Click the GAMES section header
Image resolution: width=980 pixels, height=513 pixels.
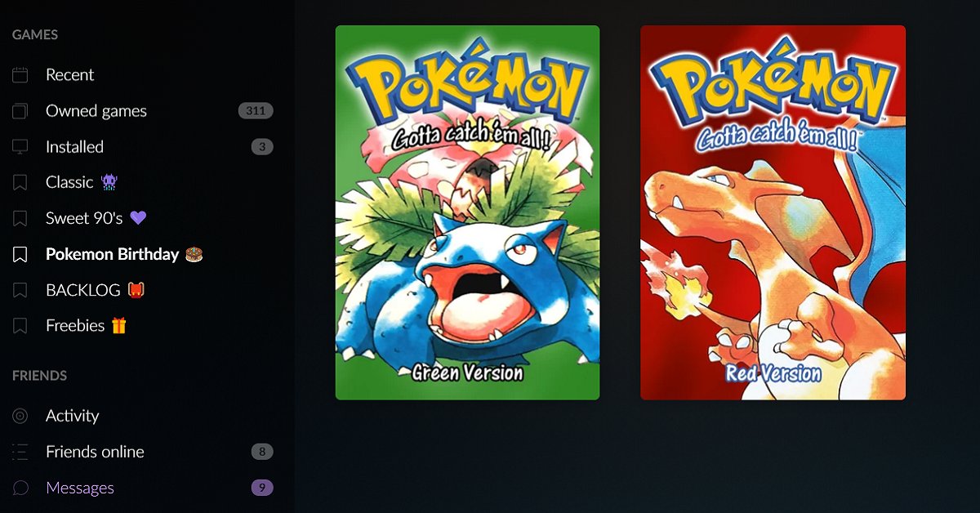(35, 35)
